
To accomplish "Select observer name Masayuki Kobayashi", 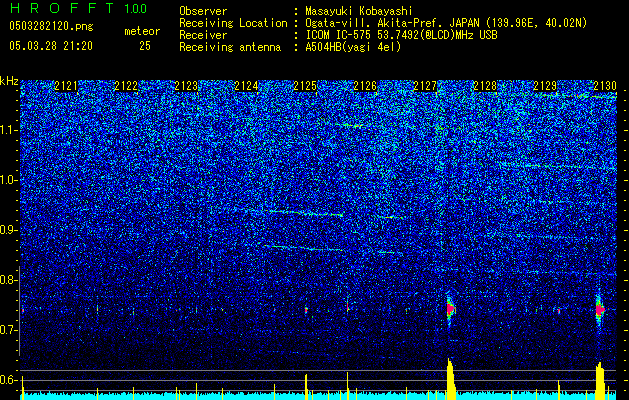I will tap(359, 11).
